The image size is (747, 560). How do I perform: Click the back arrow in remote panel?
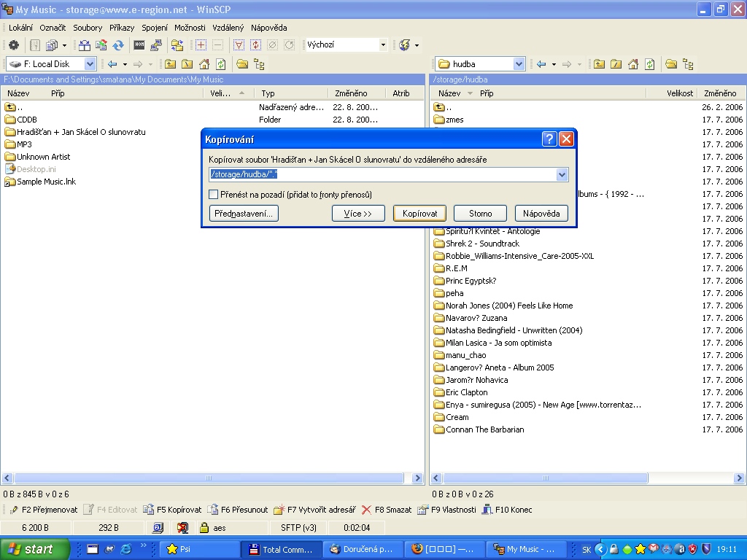541,64
